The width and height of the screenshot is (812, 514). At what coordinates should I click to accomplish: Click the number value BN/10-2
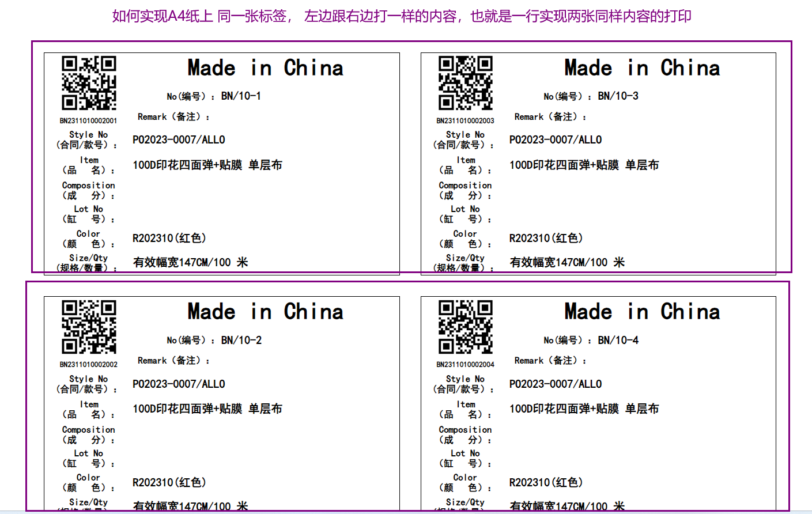(241, 341)
